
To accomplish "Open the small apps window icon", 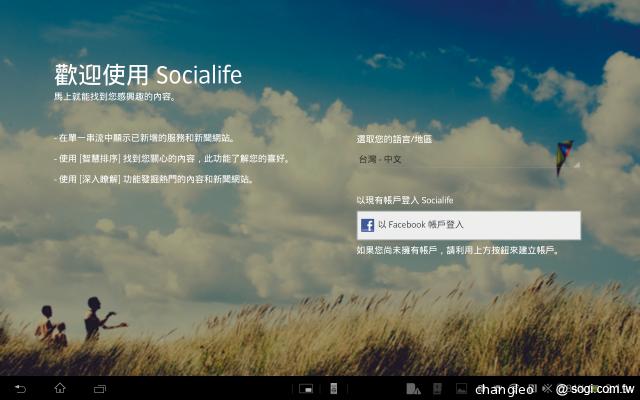I will click(x=306, y=389).
